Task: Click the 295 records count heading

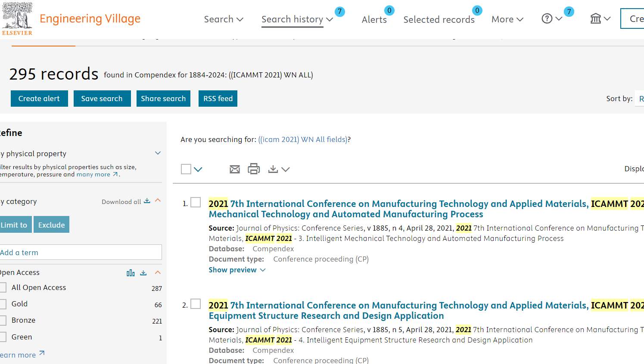Action: [54, 74]
